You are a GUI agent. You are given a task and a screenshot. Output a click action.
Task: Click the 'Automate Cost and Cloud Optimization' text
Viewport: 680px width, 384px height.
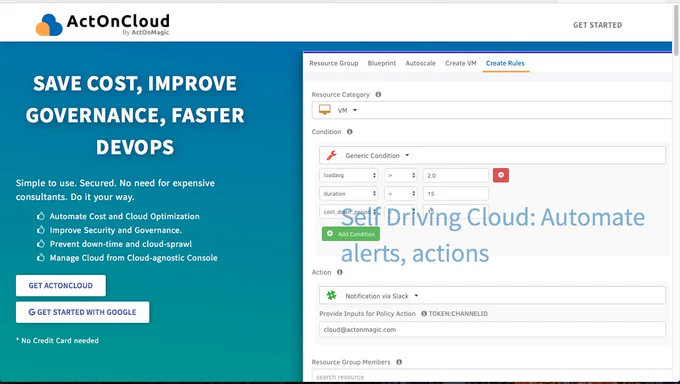(x=124, y=216)
